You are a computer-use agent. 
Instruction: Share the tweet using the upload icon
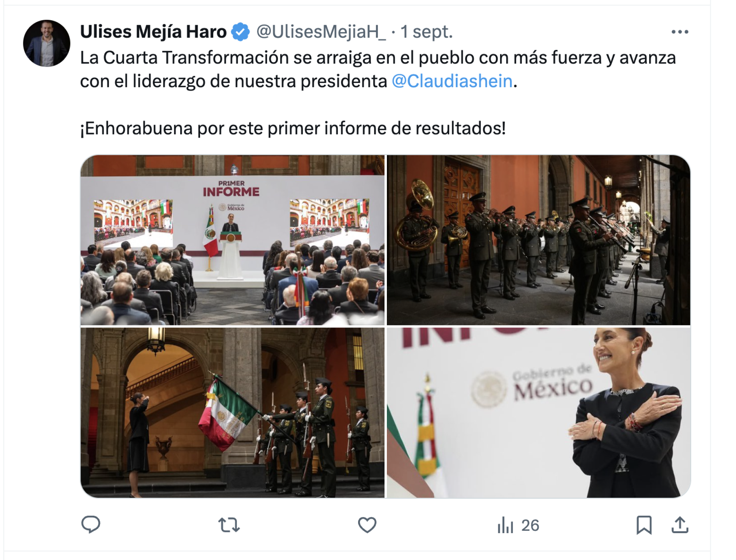tap(680, 525)
